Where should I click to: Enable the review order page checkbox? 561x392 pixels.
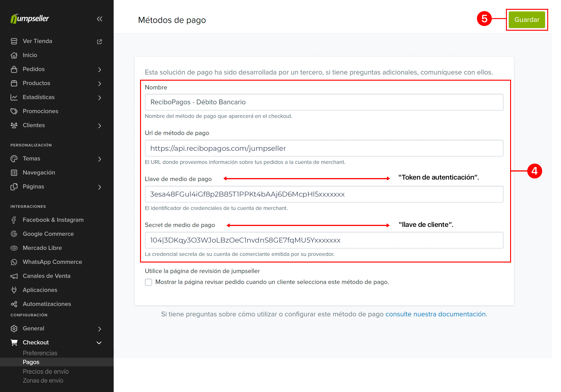click(148, 282)
